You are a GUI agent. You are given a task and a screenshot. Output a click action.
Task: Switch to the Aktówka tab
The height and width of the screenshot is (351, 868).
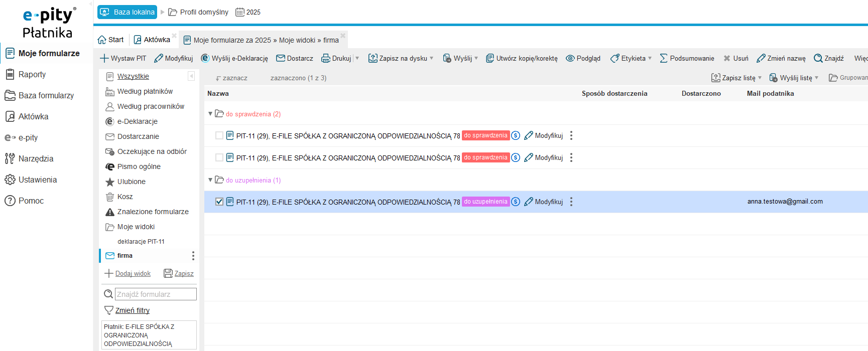coord(152,40)
